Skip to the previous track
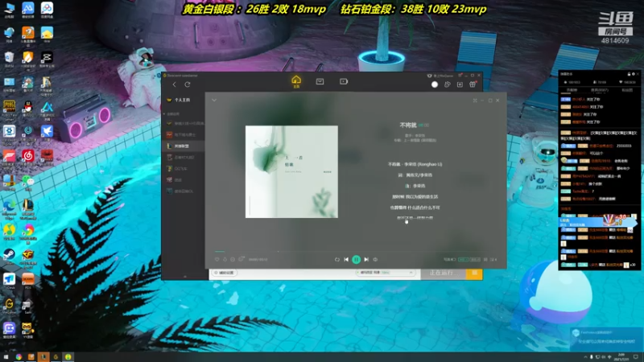This screenshot has height=362, width=644. (x=346, y=260)
